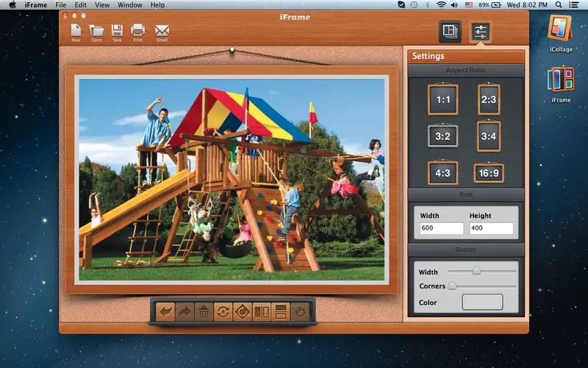Viewport: 588px width, 368px height.
Task: Choose the 3:2 aspect ratio
Action: 443,136
